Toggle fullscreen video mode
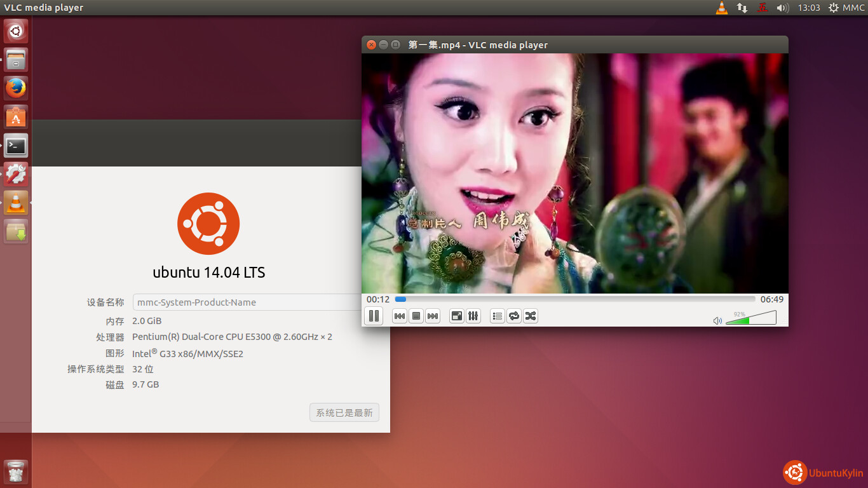Screen dimensions: 868x488 (456, 316)
